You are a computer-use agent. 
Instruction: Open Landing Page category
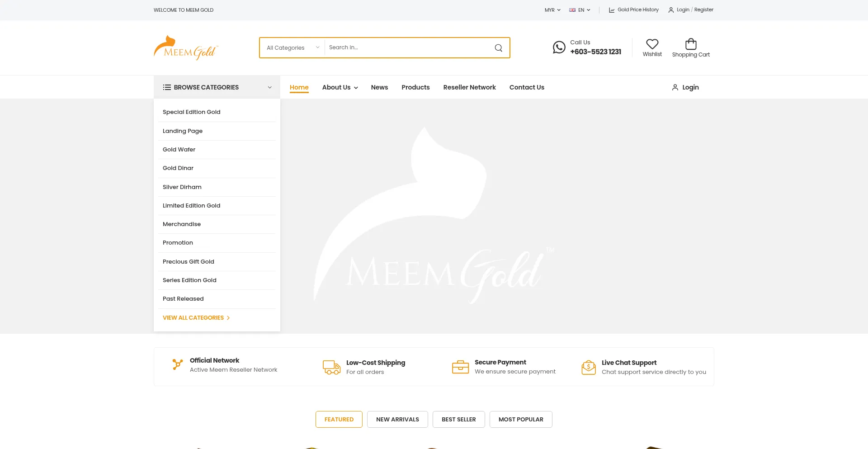point(183,131)
